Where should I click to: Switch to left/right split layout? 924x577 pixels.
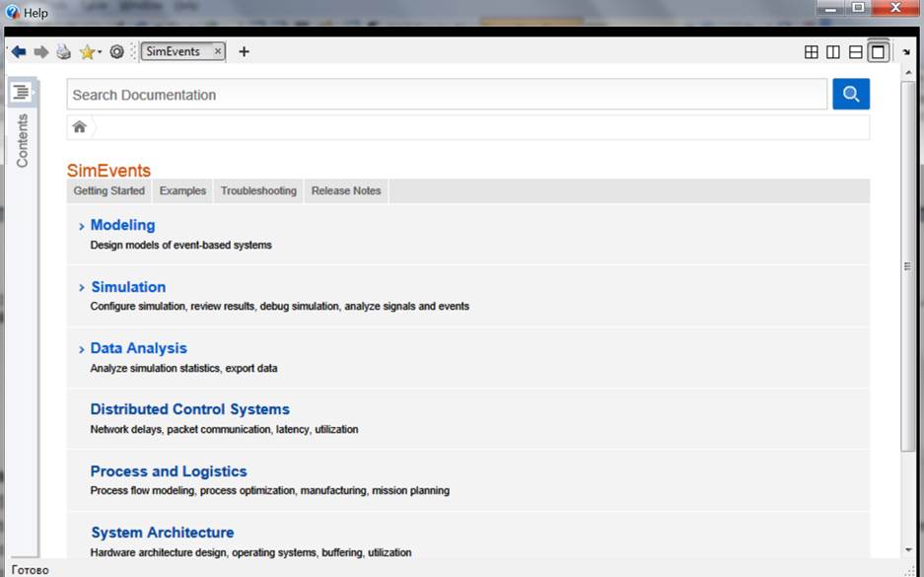(833, 52)
